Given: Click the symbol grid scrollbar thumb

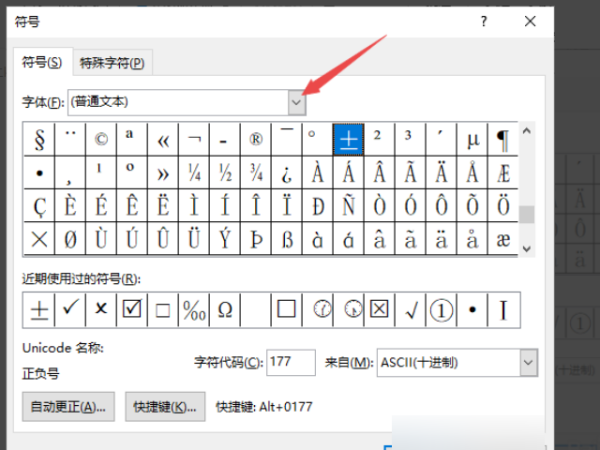Looking at the screenshot, I should [x=527, y=214].
